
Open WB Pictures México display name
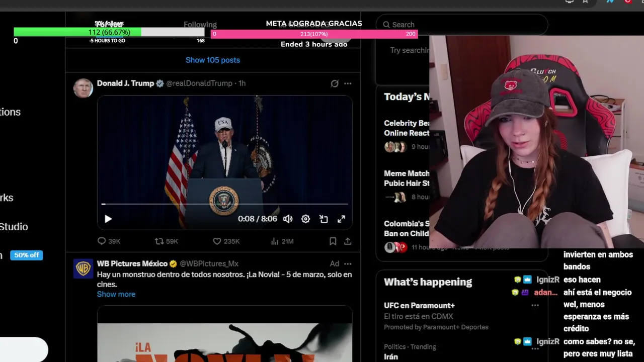pyautogui.click(x=132, y=263)
